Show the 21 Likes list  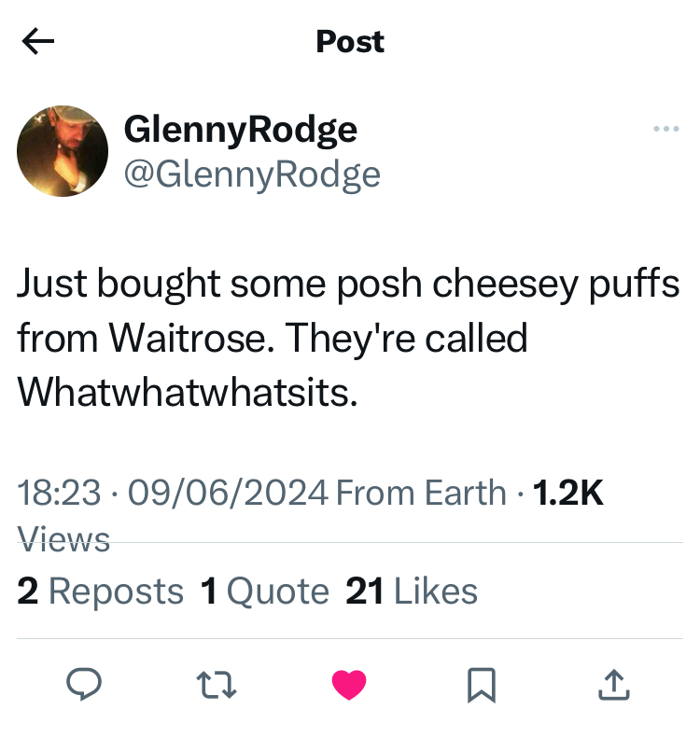coord(412,592)
